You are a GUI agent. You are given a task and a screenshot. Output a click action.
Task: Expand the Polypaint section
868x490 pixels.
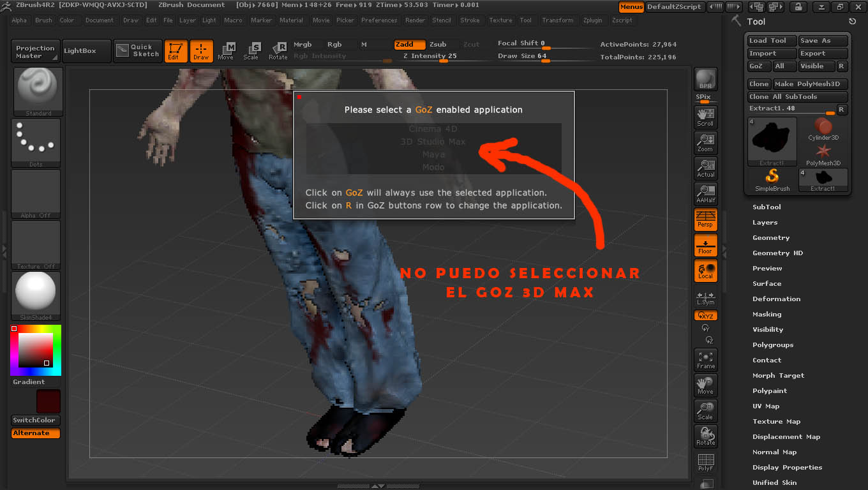[x=770, y=390]
